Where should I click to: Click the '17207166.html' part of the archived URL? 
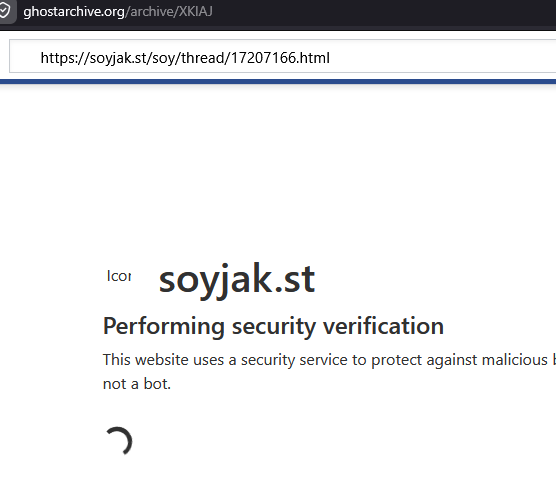click(x=280, y=58)
